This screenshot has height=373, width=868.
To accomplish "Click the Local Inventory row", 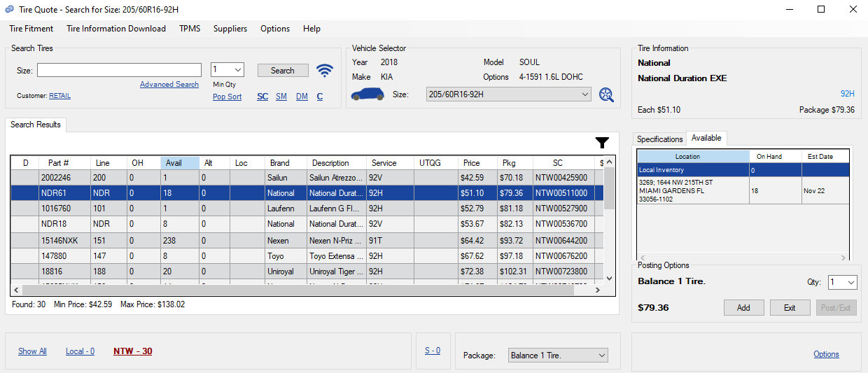I will tap(743, 170).
